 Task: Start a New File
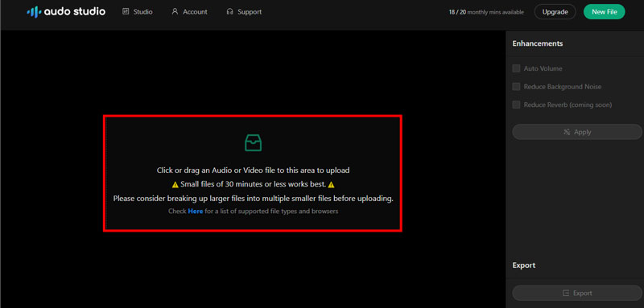pyautogui.click(x=605, y=12)
